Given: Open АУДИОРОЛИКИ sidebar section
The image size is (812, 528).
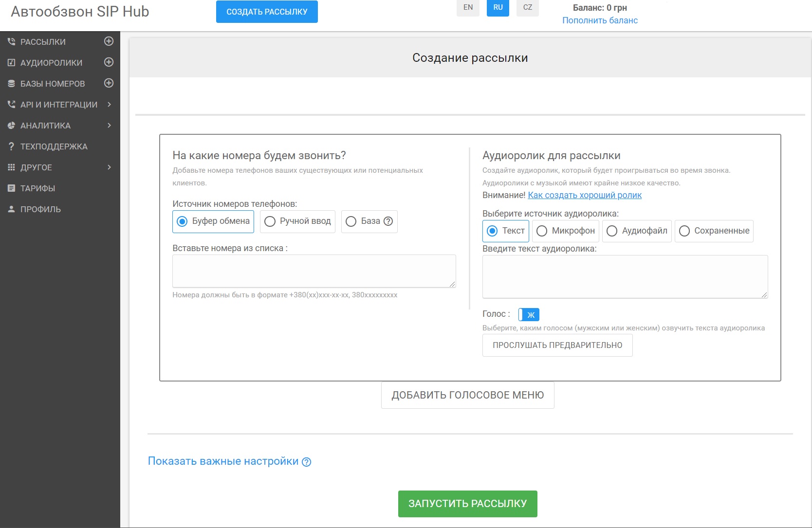Looking at the screenshot, I should pos(51,63).
